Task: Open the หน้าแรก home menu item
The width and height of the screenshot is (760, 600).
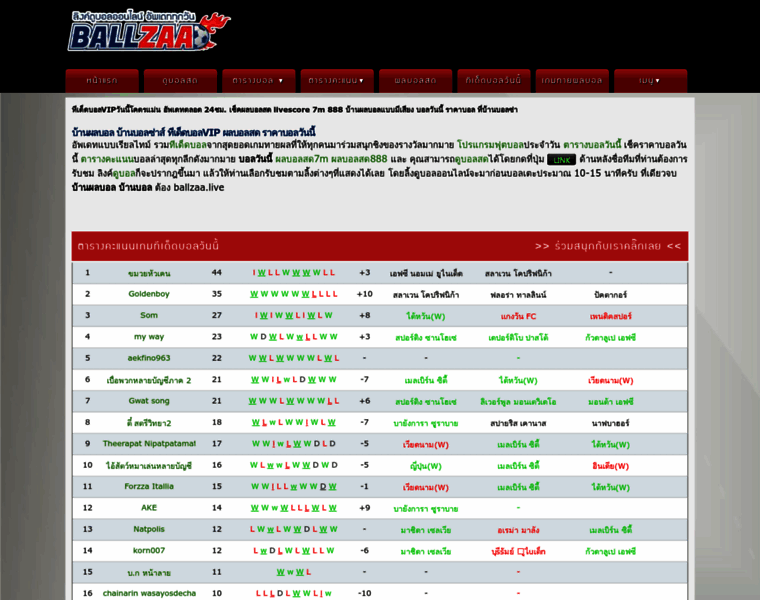Action: pyautogui.click(x=102, y=80)
